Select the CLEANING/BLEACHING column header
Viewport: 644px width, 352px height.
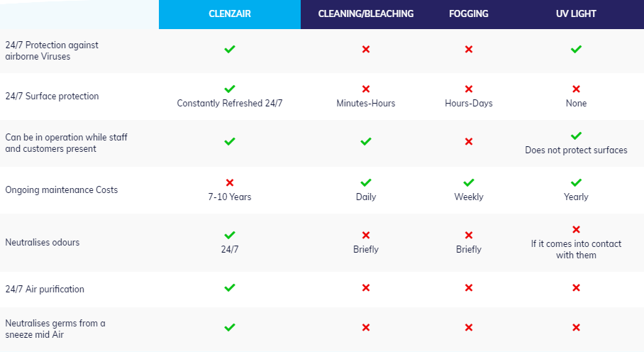pos(365,14)
